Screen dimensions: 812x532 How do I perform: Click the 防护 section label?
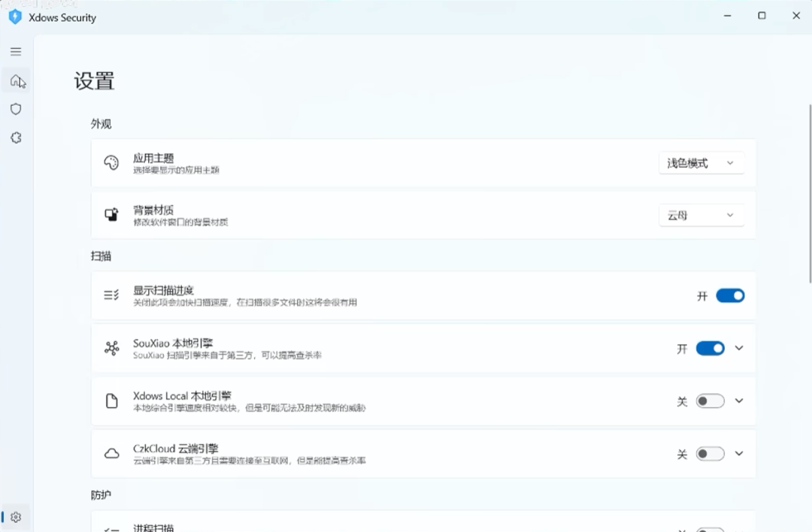pos(101,494)
